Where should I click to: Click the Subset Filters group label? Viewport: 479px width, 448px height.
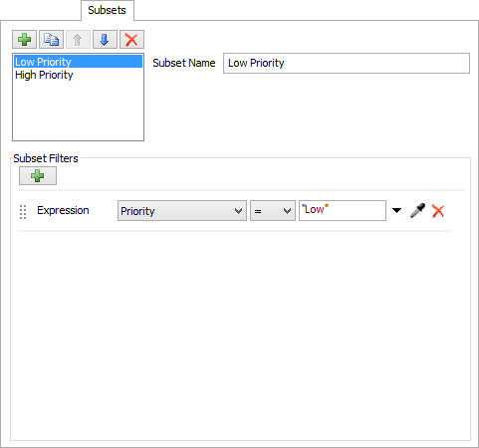tap(46, 158)
